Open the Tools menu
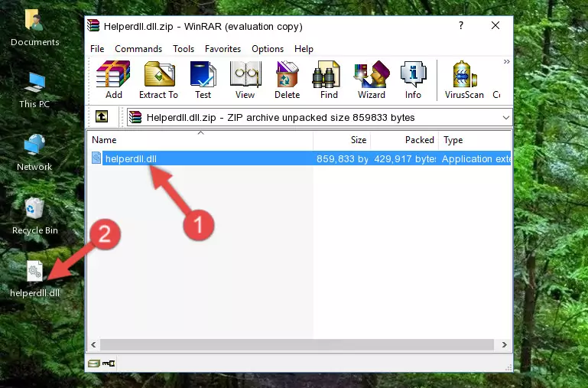 pos(184,49)
